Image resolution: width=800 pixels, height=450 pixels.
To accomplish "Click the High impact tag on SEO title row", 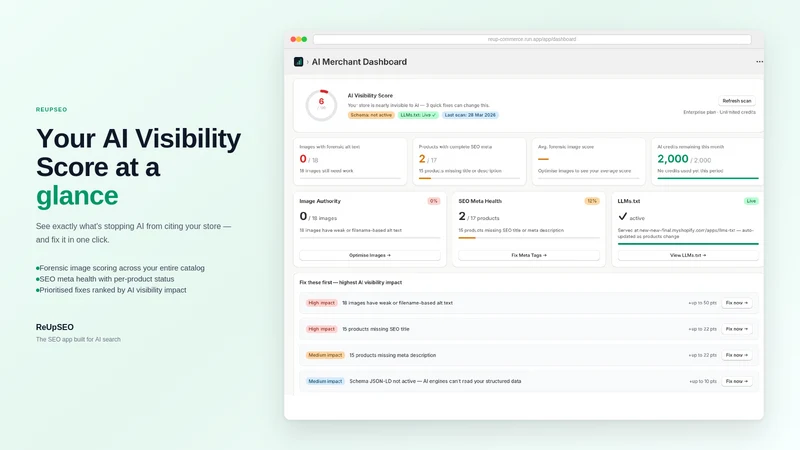I will point(321,329).
